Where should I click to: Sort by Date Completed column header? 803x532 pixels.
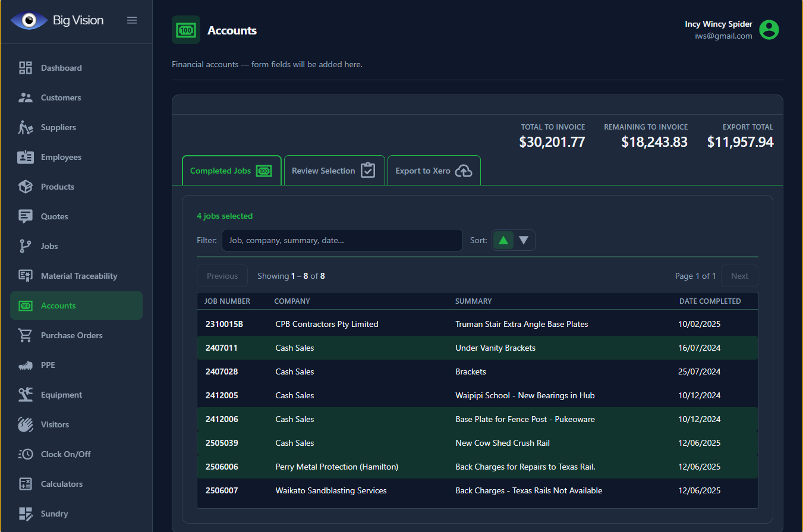[710, 301]
